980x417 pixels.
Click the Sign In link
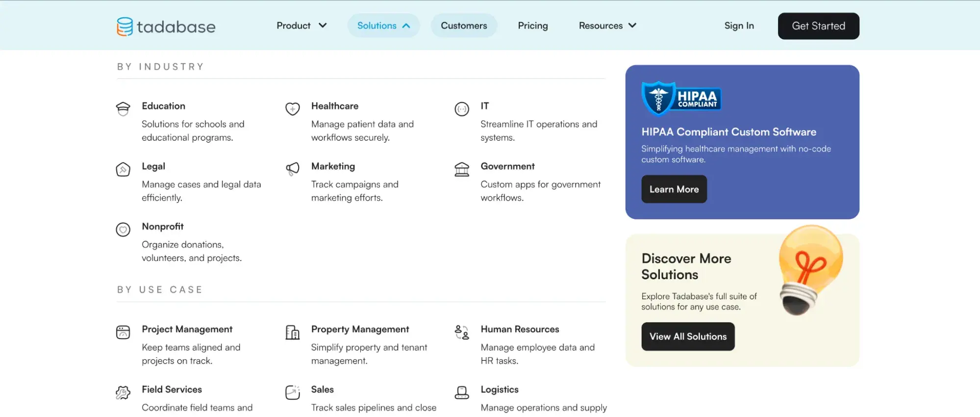pyautogui.click(x=739, y=26)
